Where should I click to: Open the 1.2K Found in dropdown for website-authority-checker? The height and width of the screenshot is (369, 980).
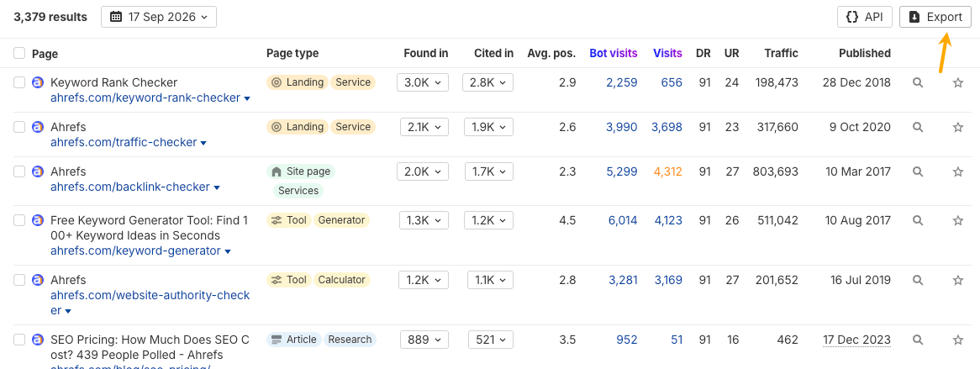(424, 280)
